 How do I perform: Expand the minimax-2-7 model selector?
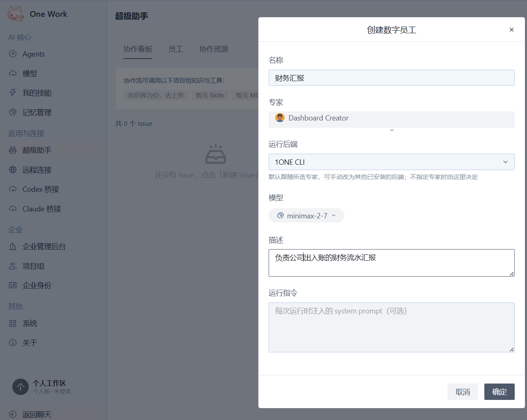click(x=306, y=216)
